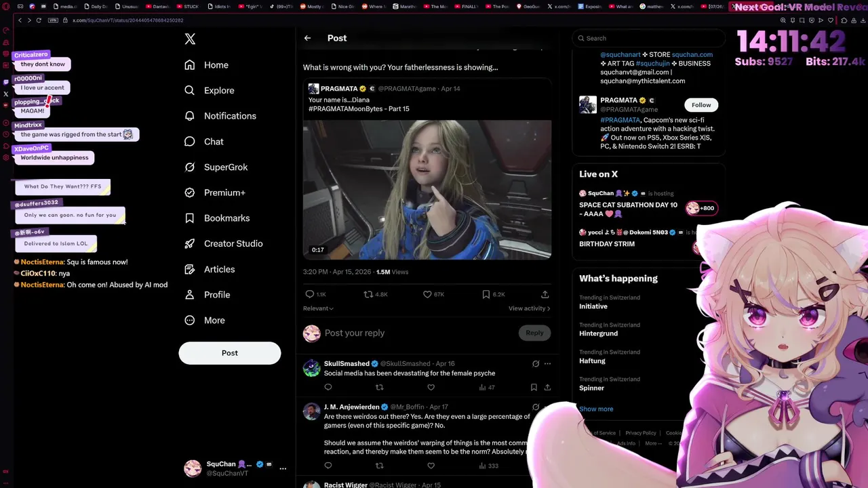868x488 pixels.
Task: Click the large Post button in sidebar
Action: 230,352
